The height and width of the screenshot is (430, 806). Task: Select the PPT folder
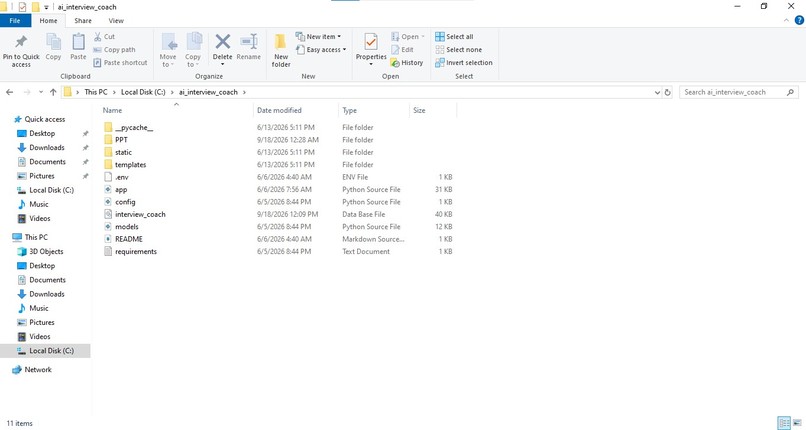click(121, 140)
